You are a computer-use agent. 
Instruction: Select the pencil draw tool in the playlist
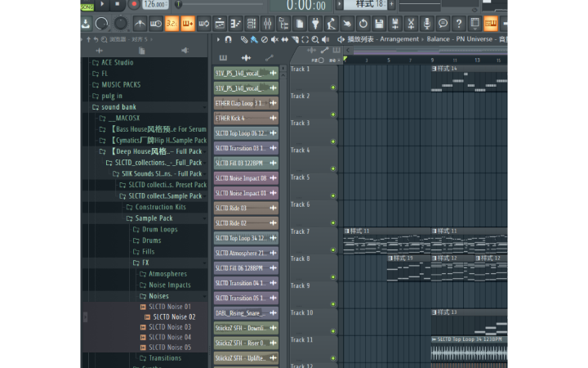pos(244,39)
